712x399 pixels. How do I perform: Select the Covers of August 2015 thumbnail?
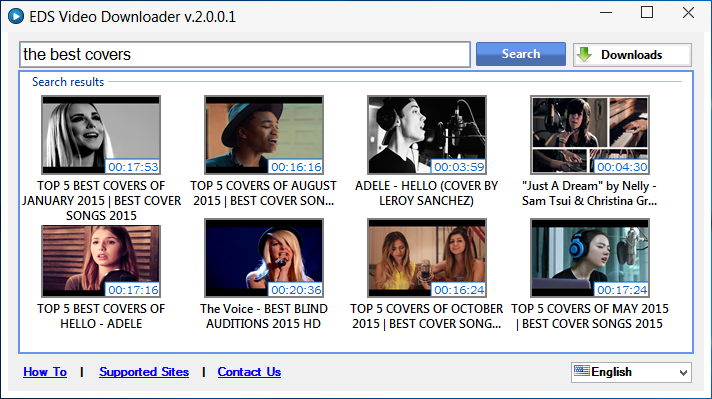264,135
